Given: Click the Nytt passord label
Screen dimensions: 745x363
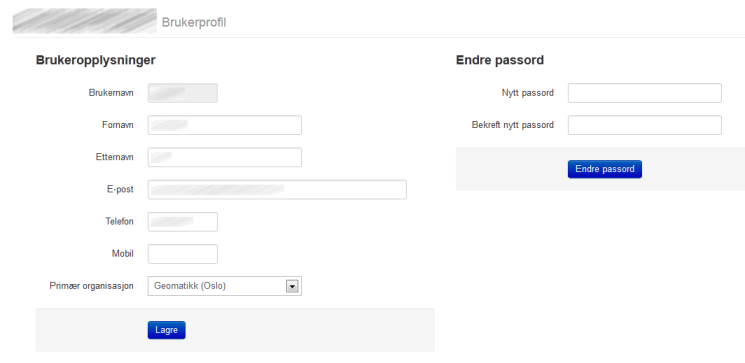Looking at the screenshot, I should 527,93.
